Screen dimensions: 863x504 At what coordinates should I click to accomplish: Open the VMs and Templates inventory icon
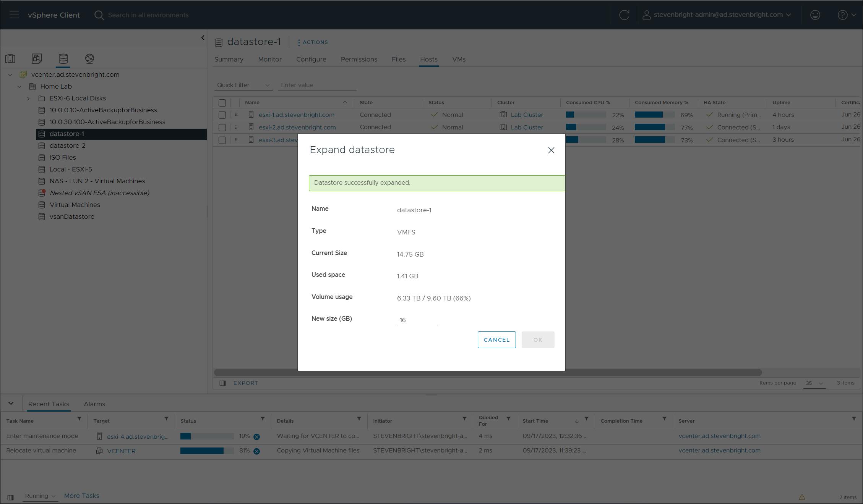(37, 58)
